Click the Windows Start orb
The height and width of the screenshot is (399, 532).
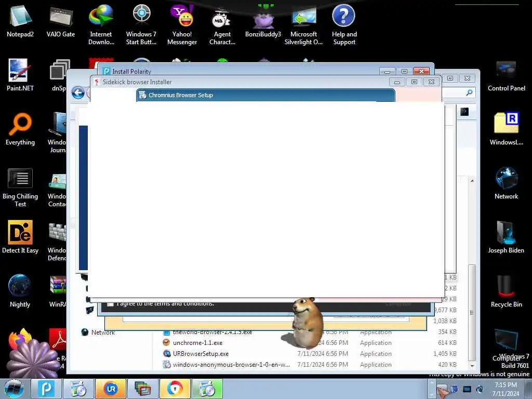click(14, 389)
